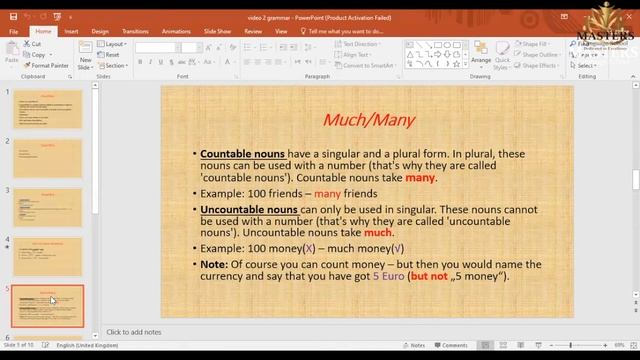Insert a New Slide

pyautogui.click(x=85, y=56)
